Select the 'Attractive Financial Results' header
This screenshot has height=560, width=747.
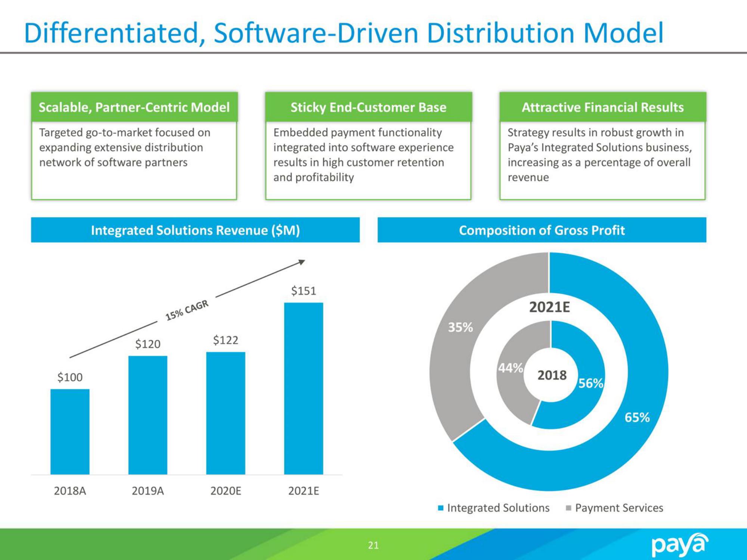[x=602, y=107]
